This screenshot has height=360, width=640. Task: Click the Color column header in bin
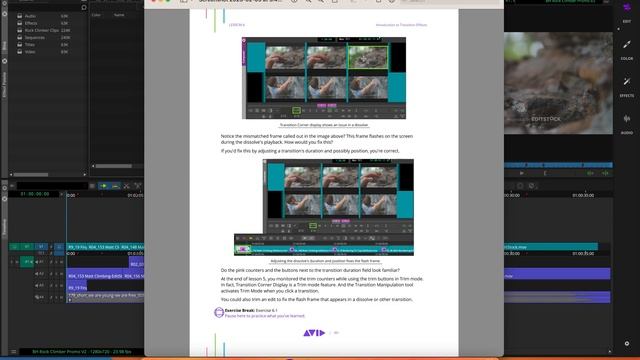click(96, 15)
